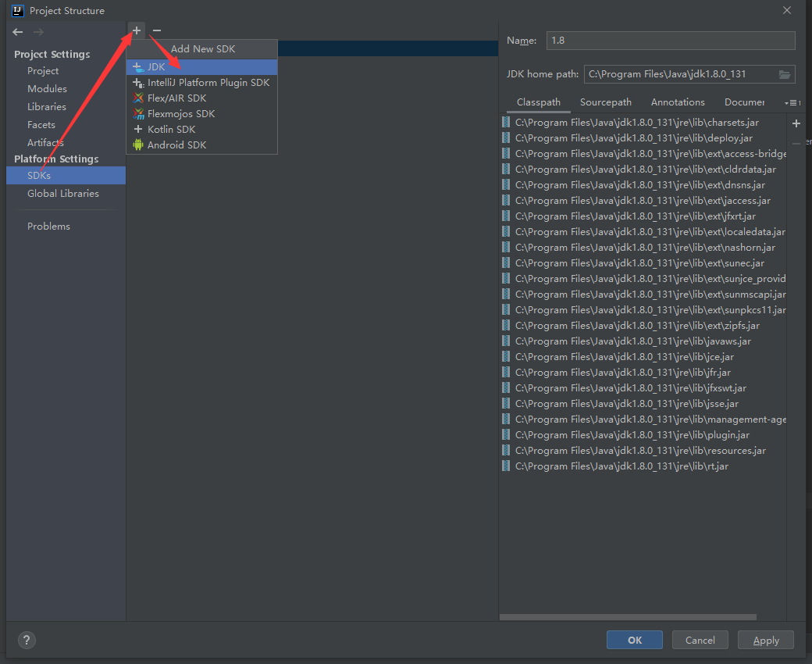The height and width of the screenshot is (664, 812).
Task: Select Flexmojos SDK menu entry
Action: [202, 113]
